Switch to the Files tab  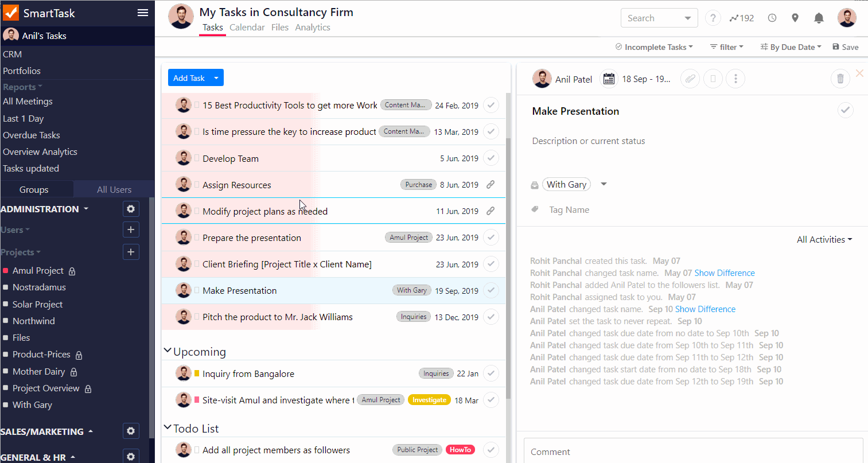[x=280, y=27]
